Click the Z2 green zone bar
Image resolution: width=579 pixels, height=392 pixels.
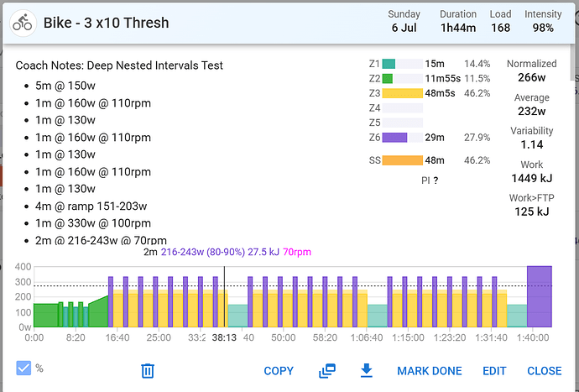pos(388,78)
